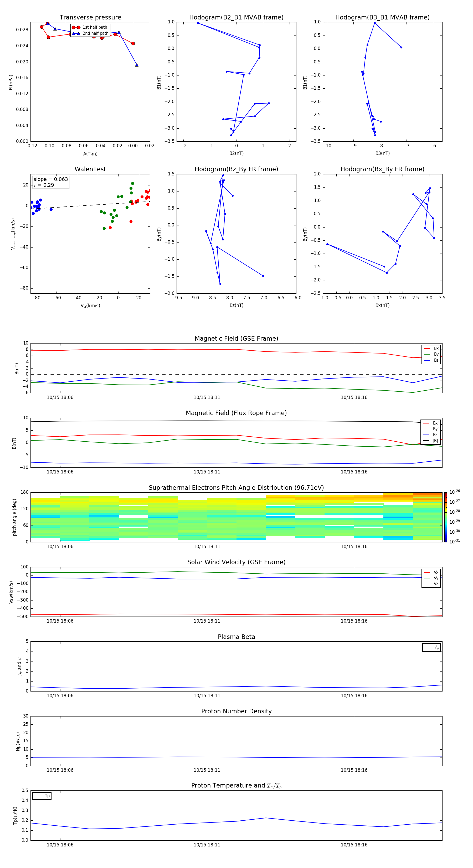Click the "Transverse pressure" plot title
473x868 pixels.
[x=90, y=18]
